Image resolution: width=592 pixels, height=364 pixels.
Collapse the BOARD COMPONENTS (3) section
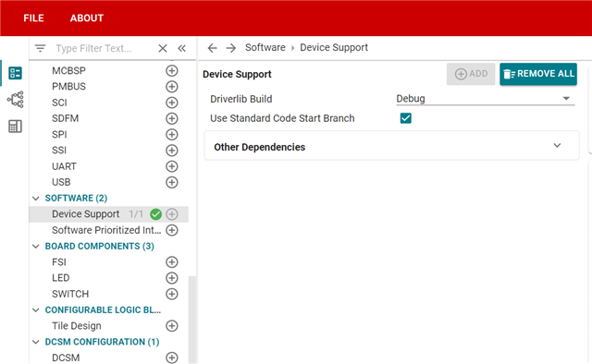coord(36,247)
